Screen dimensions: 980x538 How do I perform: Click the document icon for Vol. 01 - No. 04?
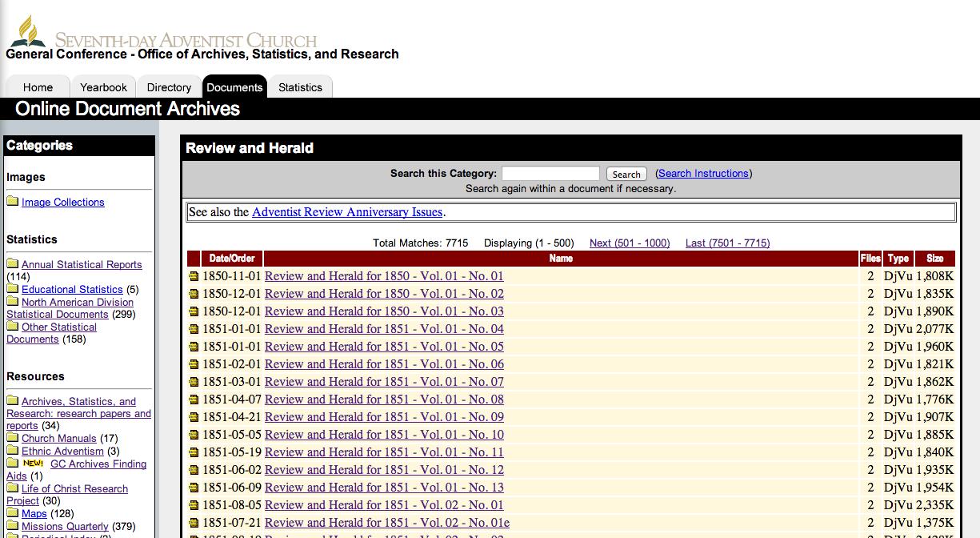(x=194, y=330)
